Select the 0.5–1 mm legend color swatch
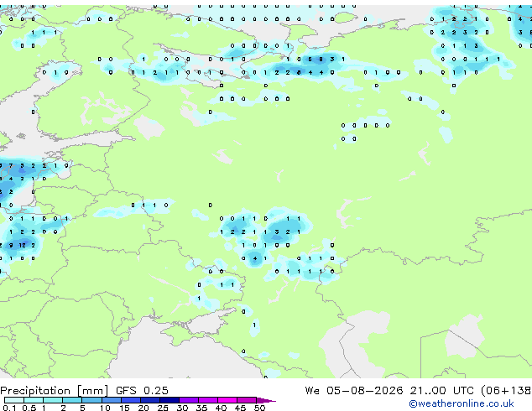Viewport: 532px width, 411px height. coord(34,400)
